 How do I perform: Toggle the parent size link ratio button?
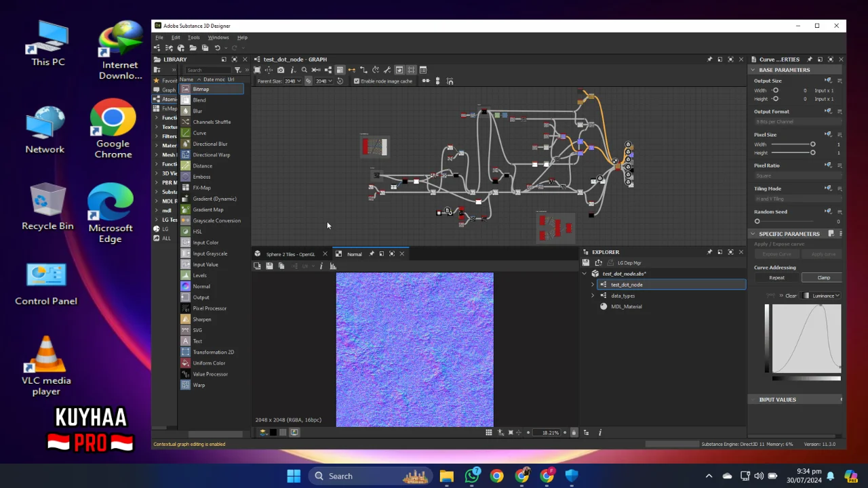[308, 81]
